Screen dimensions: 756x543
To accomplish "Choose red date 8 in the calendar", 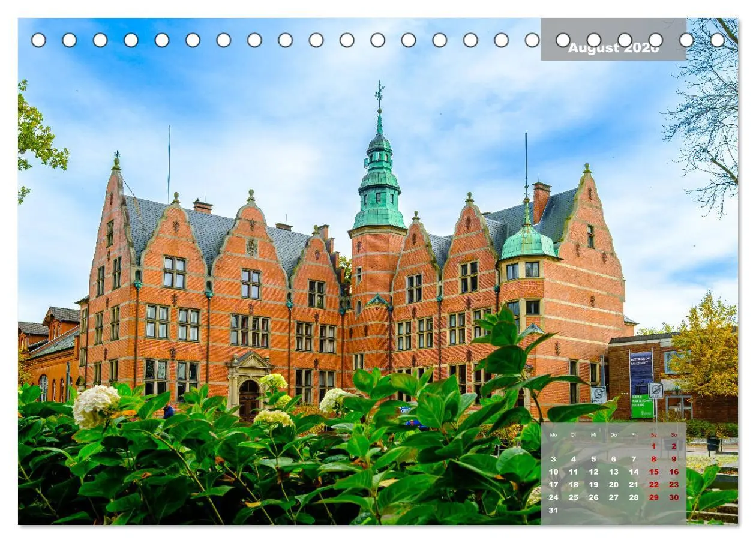I will tap(653, 459).
